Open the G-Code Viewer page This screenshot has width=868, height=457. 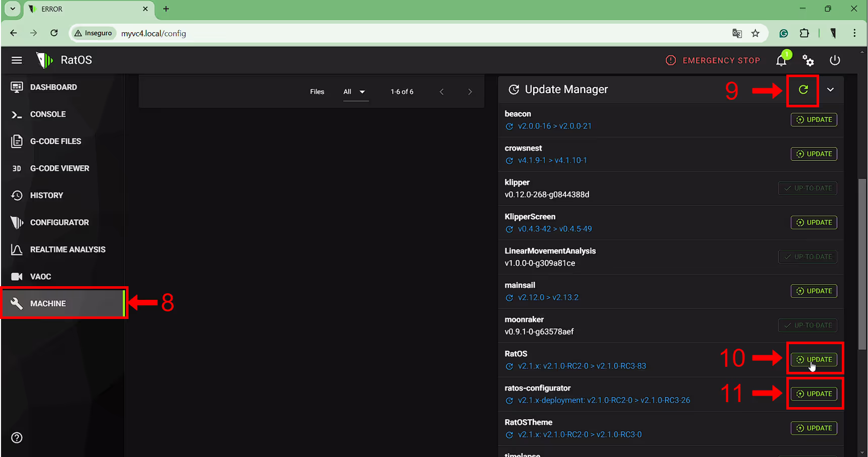coord(63,168)
